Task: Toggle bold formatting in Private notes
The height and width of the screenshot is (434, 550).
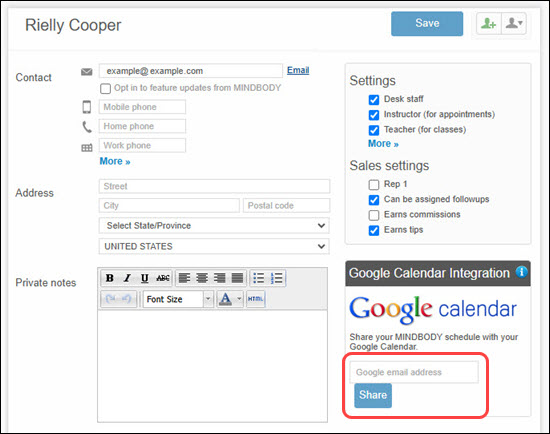Action: click(109, 278)
